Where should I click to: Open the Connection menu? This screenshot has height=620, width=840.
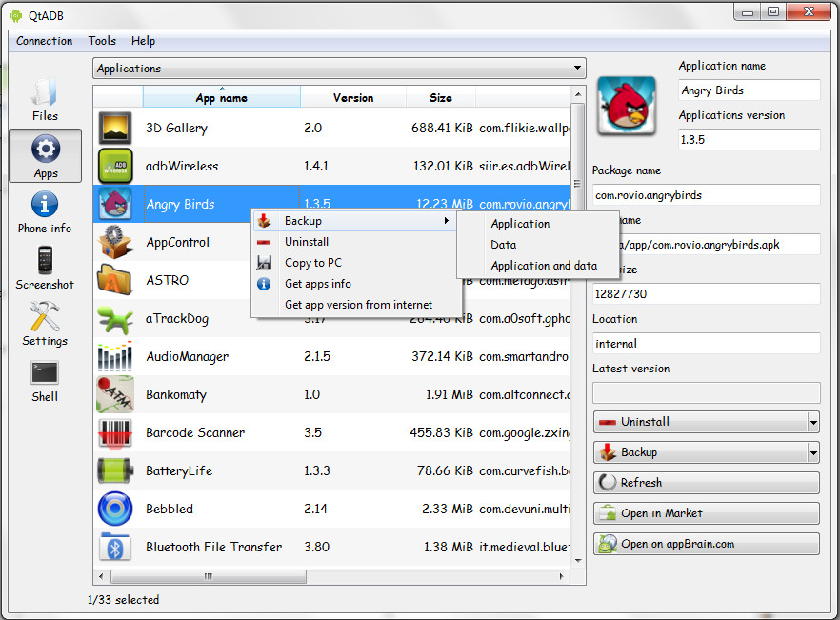click(45, 41)
